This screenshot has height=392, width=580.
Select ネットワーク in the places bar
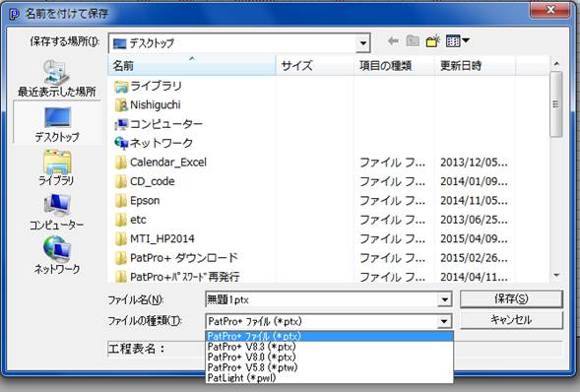(x=56, y=255)
